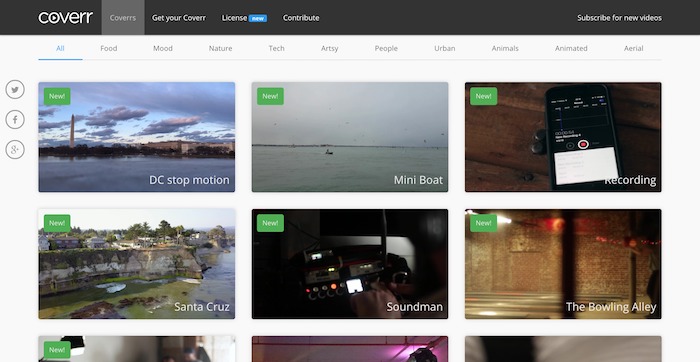Viewport: 700px width, 362px height.
Task: Select the Animated category tab
Action: [571, 48]
